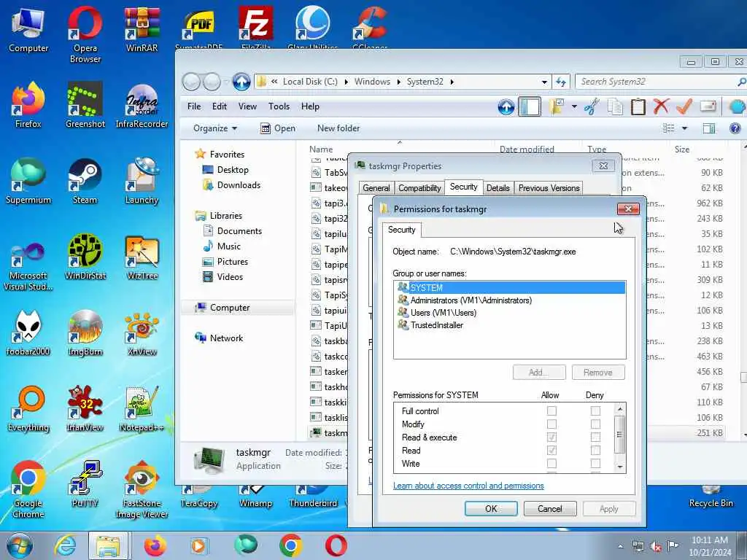The width and height of the screenshot is (747, 560).
Task: Click Internet Explorer in the taskbar
Action: (x=65, y=545)
